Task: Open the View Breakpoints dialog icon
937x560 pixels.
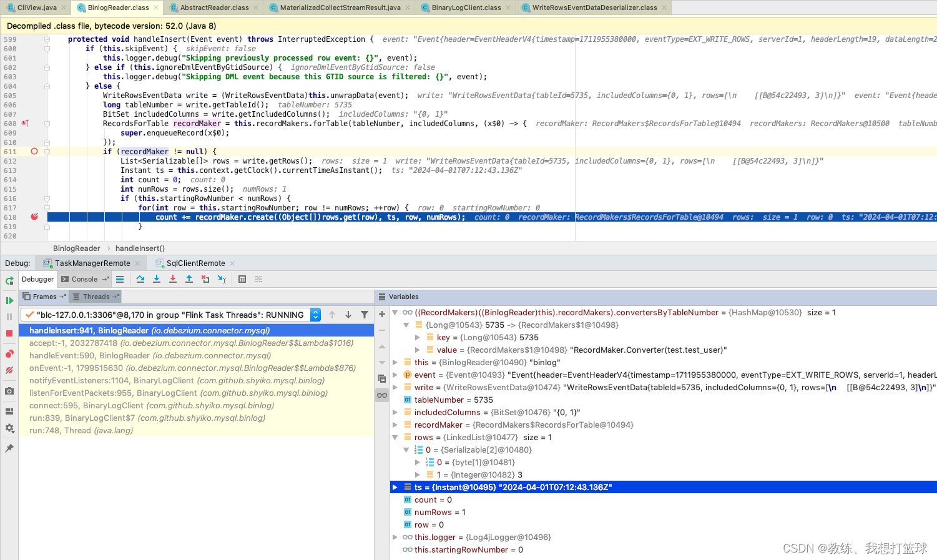Action: [9, 354]
